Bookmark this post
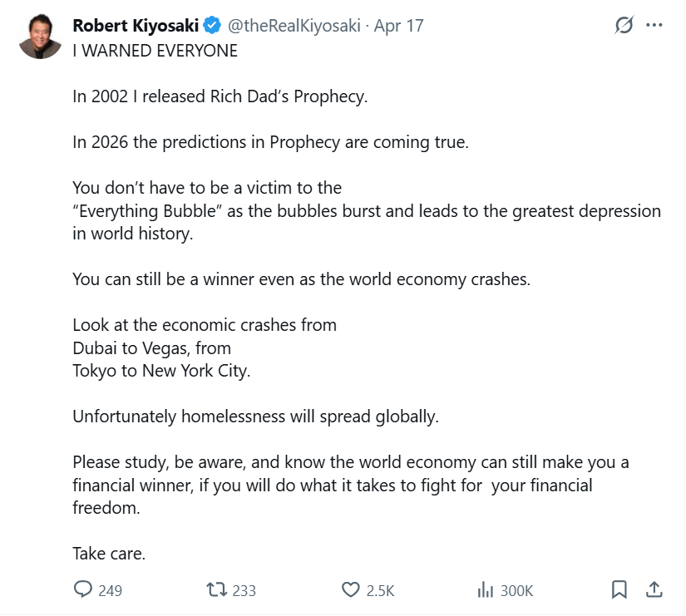This screenshot has width=686, height=616. pos(619,589)
